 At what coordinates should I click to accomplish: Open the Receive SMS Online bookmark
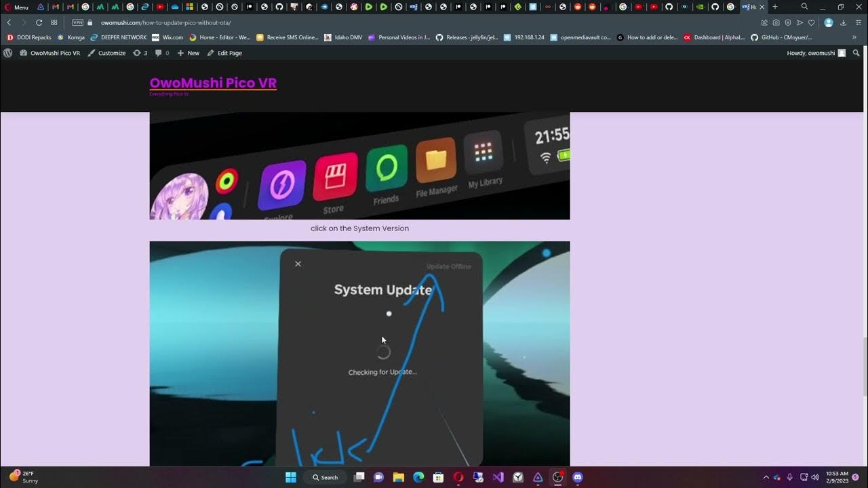click(288, 37)
